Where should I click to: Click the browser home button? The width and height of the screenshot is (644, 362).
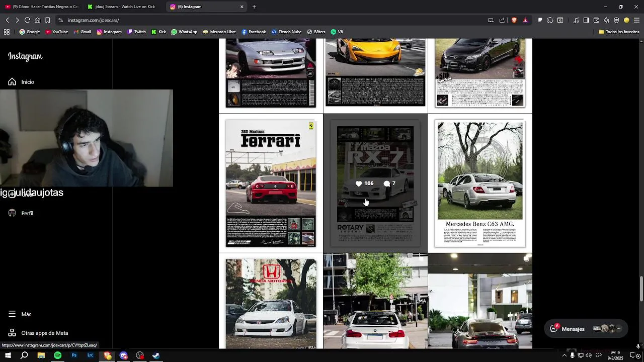pyautogui.click(x=37, y=20)
